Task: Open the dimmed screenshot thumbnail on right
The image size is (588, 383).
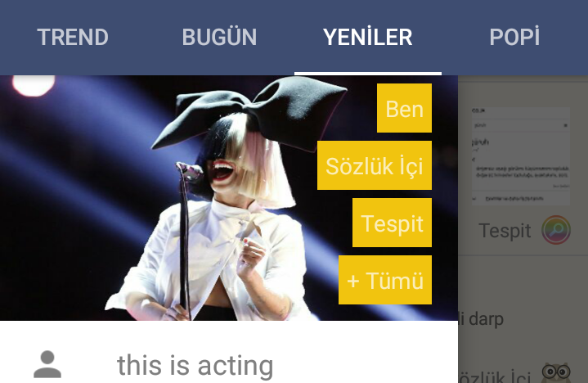Action: 520,155
